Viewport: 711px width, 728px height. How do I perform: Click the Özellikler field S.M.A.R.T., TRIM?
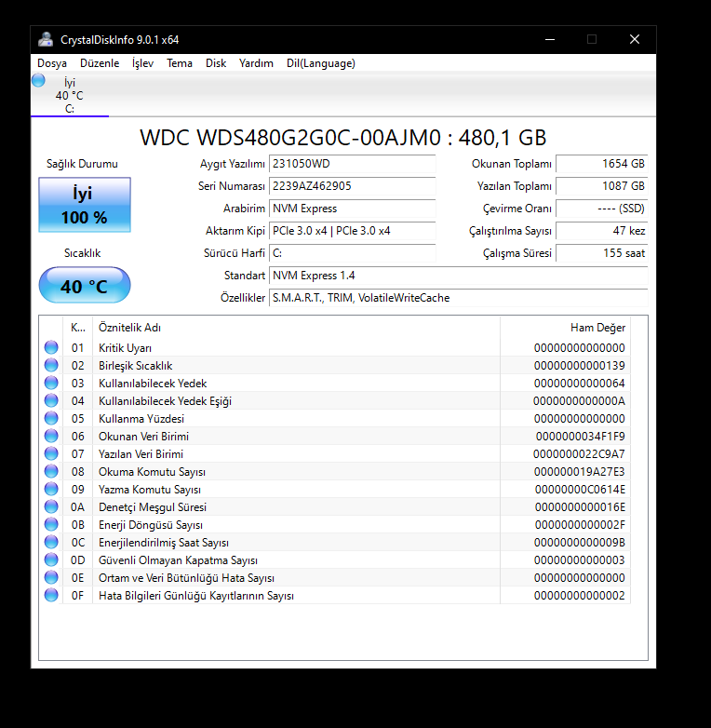tap(458, 298)
